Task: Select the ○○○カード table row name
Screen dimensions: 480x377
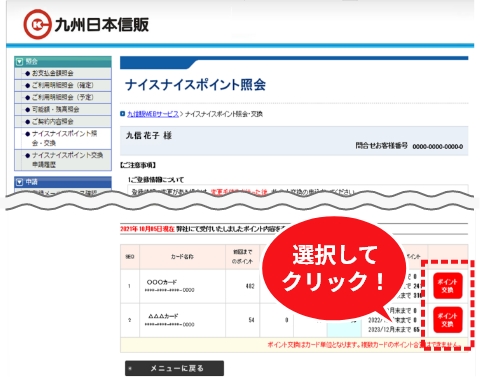Action: coord(162,282)
